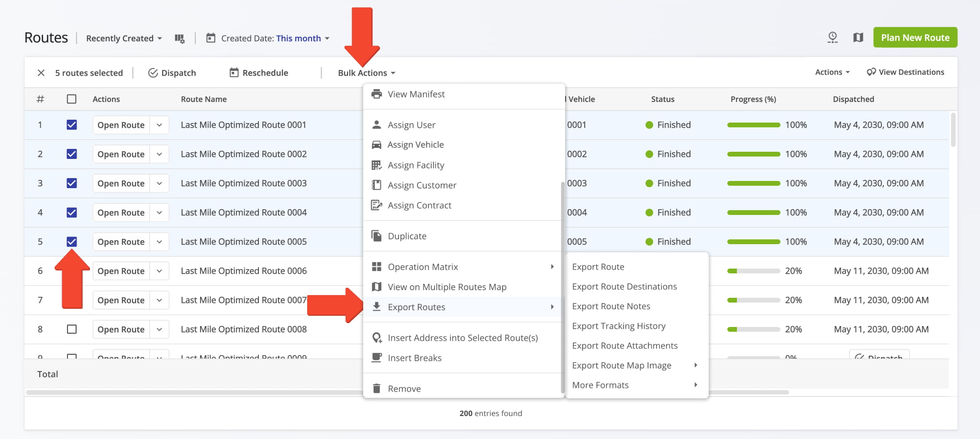Click the map view icon in header

click(x=858, y=37)
